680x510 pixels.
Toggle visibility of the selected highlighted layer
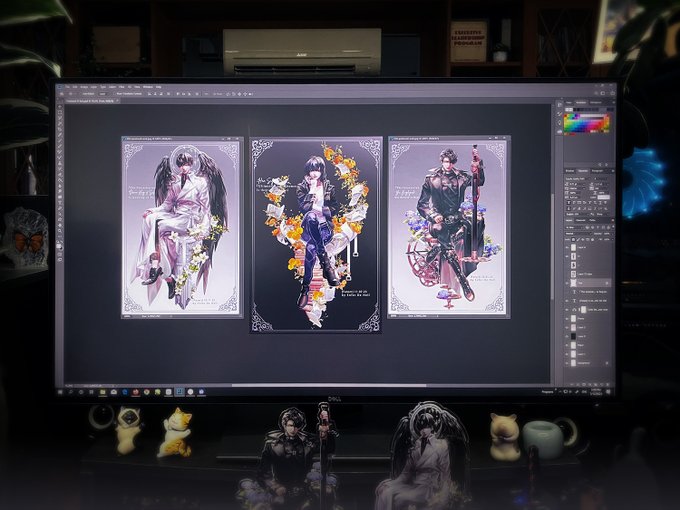567,283
